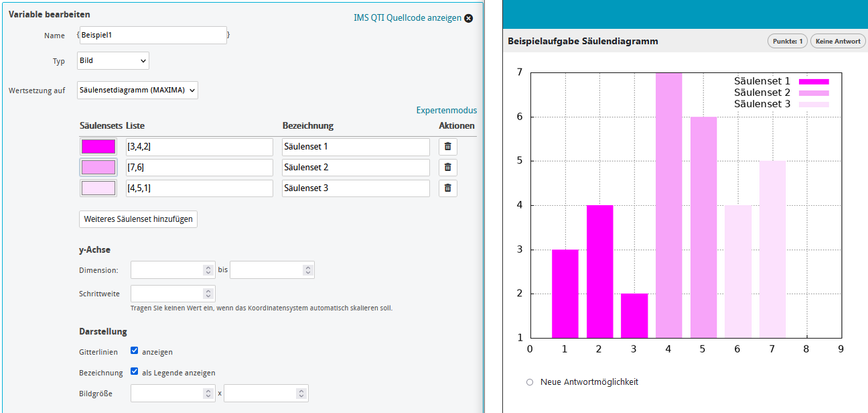The height and width of the screenshot is (413, 868).
Task: Delete Säulenset 2 using its trash icon
Action: click(447, 167)
